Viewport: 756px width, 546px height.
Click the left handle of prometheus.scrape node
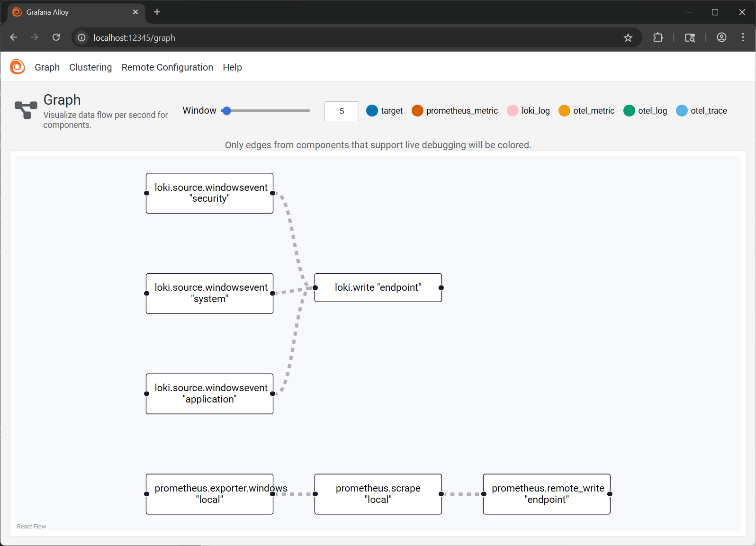[315, 494]
